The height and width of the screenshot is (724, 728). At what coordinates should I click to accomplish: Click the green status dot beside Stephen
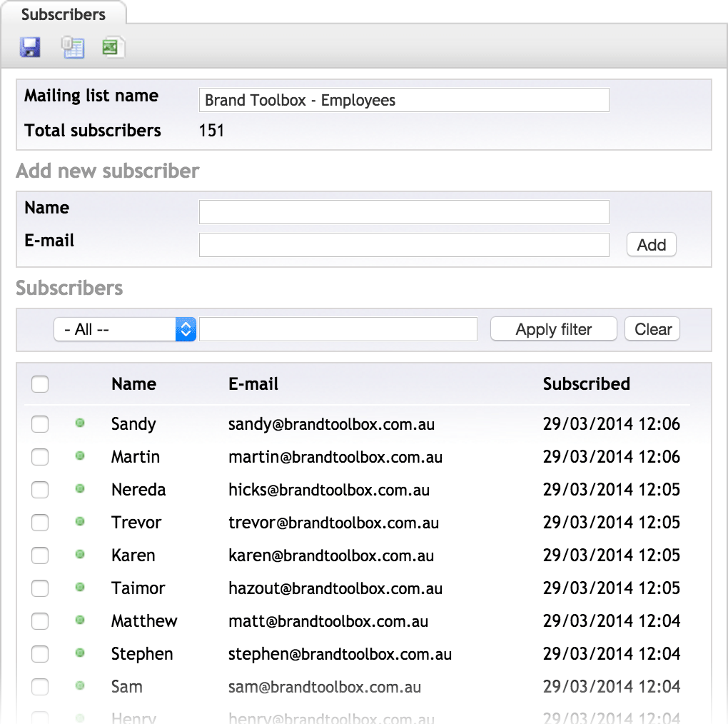(x=80, y=653)
